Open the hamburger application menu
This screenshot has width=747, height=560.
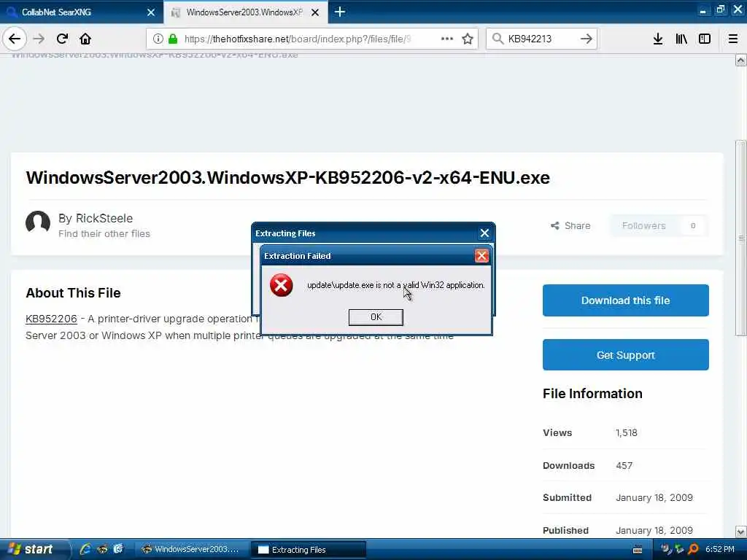pos(732,39)
